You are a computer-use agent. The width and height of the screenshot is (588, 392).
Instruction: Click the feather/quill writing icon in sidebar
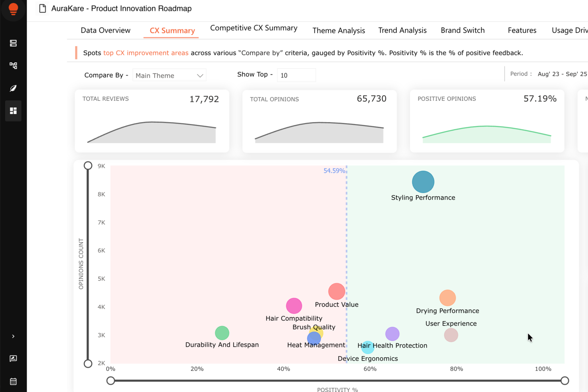click(13, 88)
